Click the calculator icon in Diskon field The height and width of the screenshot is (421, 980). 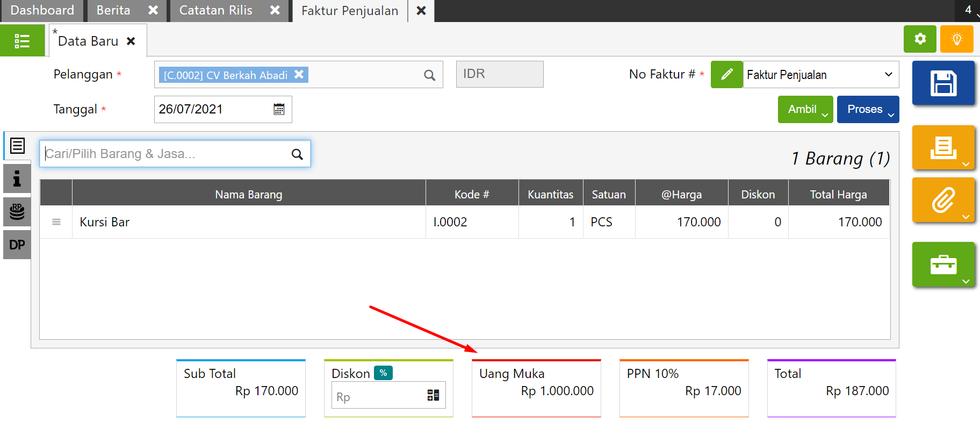pos(433,395)
